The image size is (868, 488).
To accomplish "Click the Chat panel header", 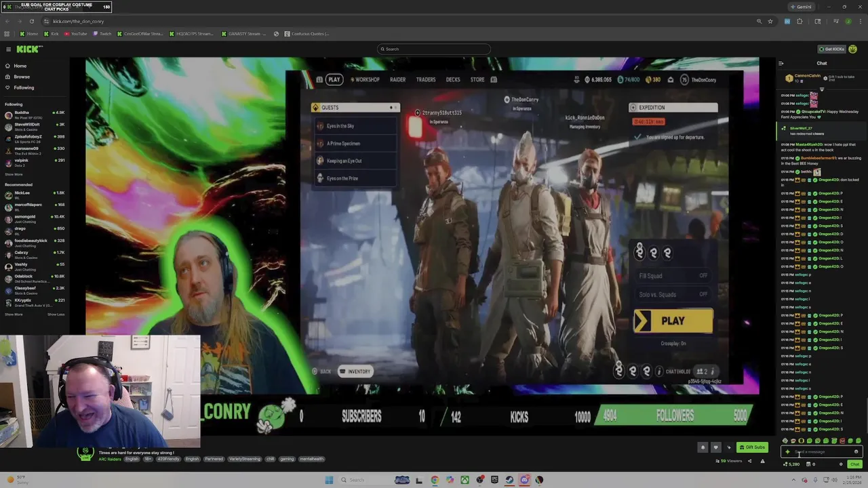I will (x=821, y=63).
